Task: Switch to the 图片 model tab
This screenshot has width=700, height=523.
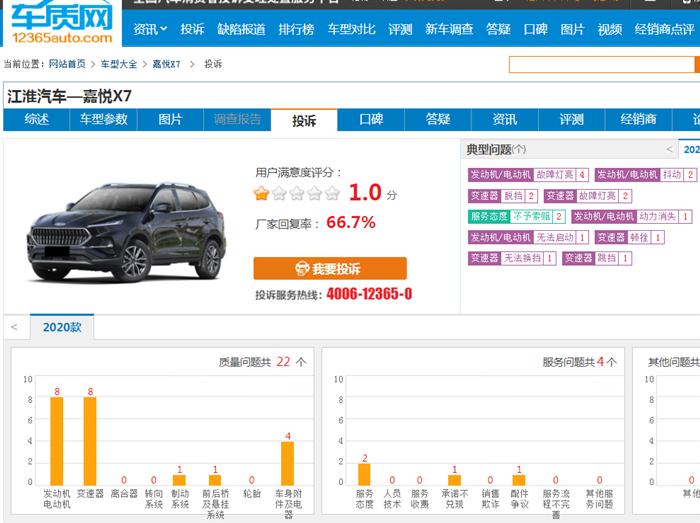Action: click(x=170, y=120)
